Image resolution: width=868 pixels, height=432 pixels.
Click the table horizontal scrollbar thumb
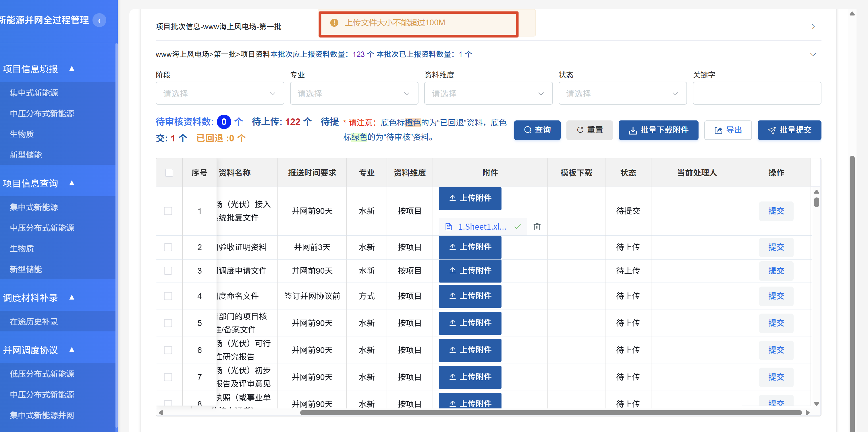point(551,413)
